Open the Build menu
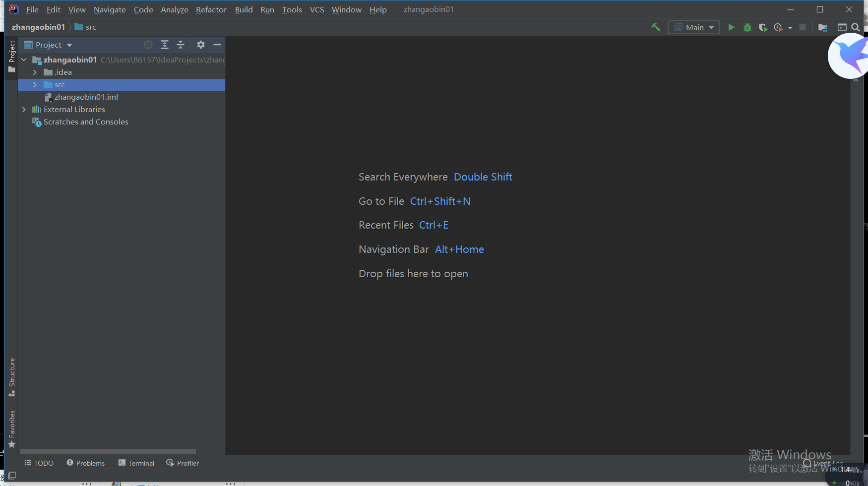Viewport: 868px width, 486px height. [244, 9]
